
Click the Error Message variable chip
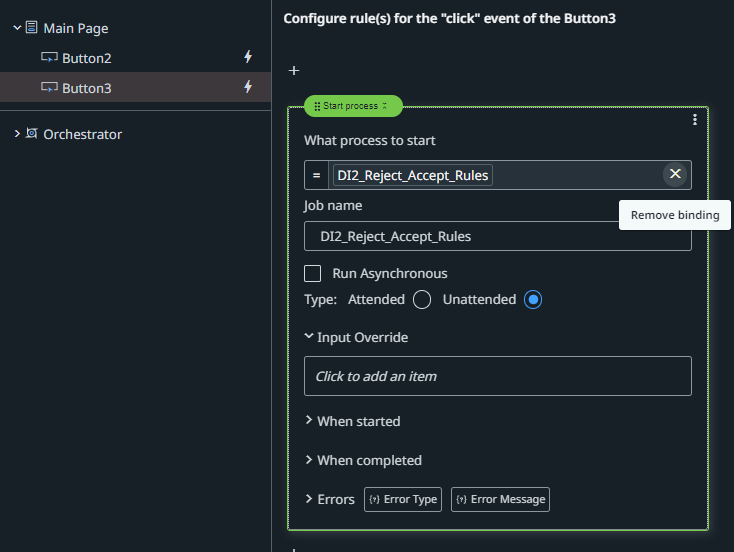click(x=500, y=500)
